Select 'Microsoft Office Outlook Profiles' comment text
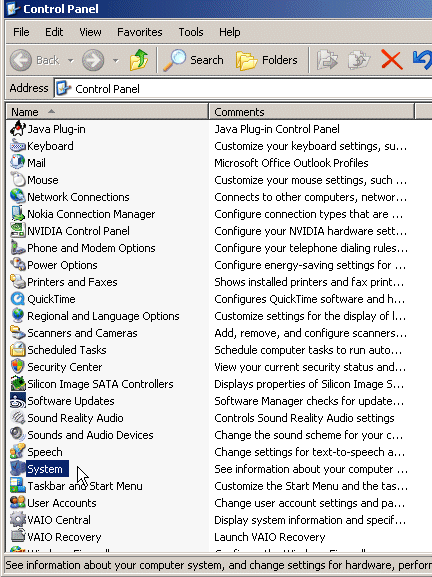The image size is (432, 577). coord(291,163)
